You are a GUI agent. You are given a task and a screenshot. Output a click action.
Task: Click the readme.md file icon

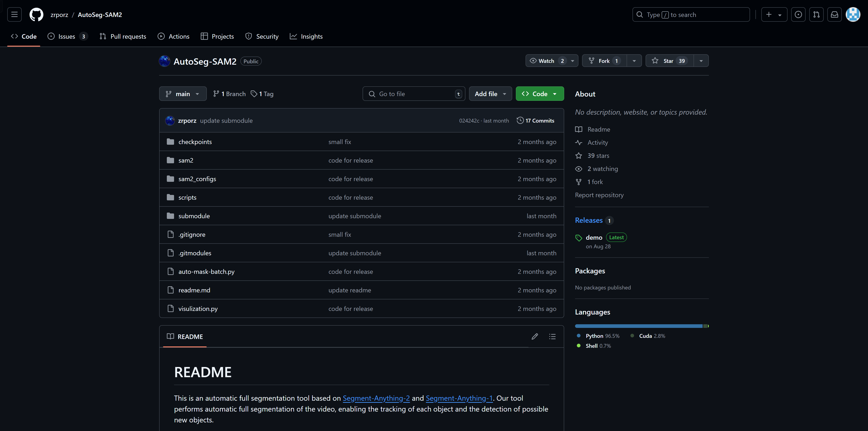pos(170,290)
